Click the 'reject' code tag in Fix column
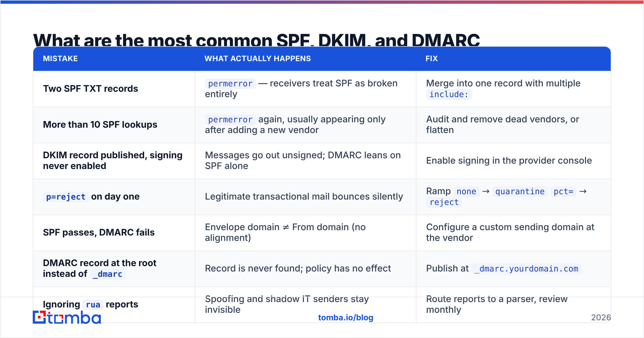Screen dimensions: 644x338 pyautogui.click(x=444, y=202)
